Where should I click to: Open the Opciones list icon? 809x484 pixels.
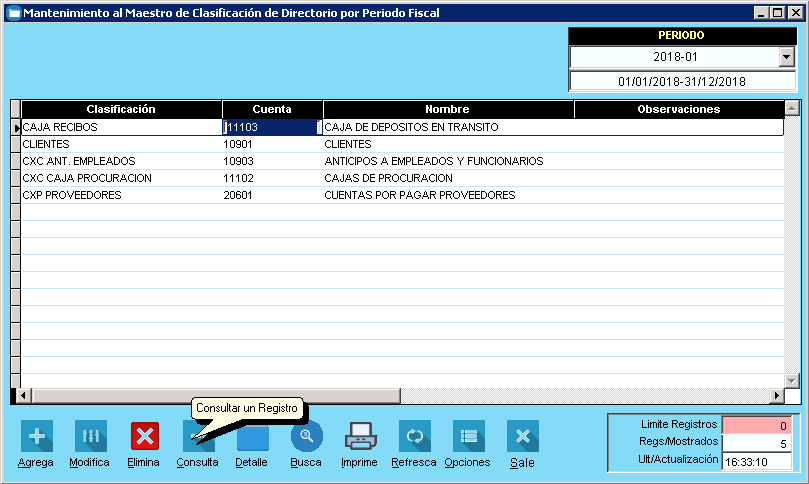pyautogui.click(x=468, y=436)
